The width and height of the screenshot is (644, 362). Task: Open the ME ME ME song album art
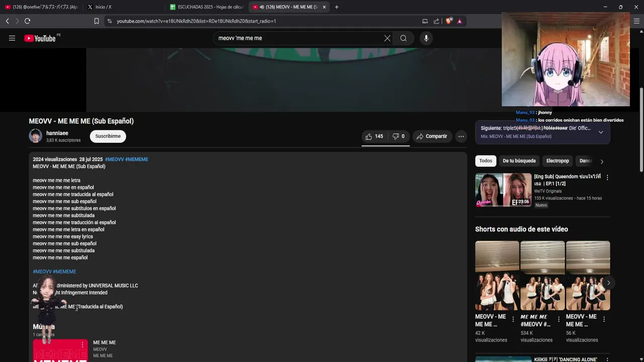pos(60,350)
